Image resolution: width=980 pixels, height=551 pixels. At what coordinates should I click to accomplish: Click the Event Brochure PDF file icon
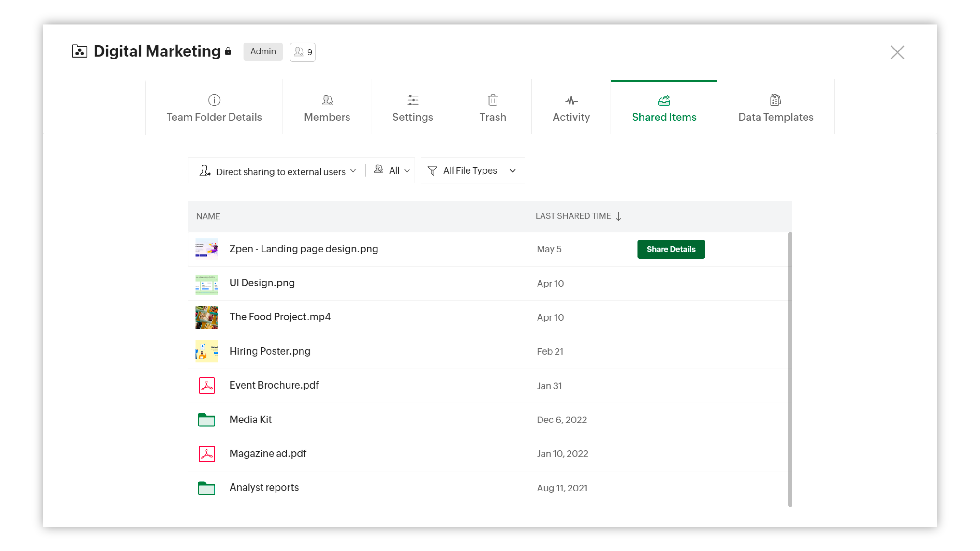pyautogui.click(x=207, y=386)
